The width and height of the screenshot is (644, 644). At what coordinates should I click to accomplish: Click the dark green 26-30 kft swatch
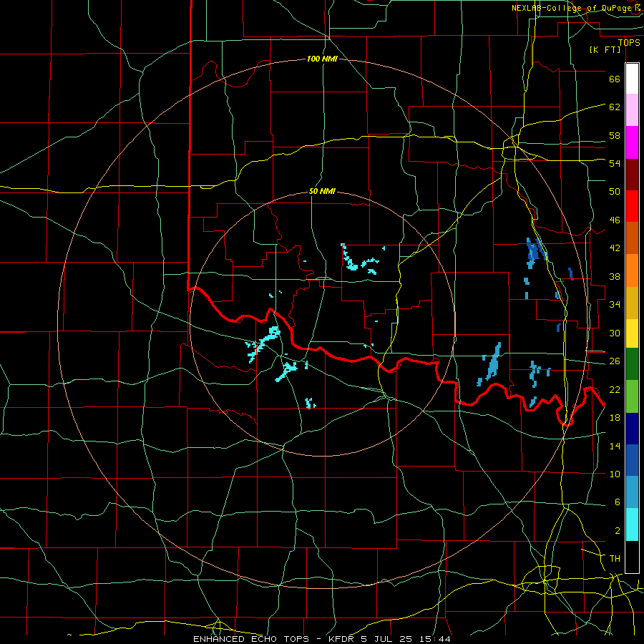(x=632, y=364)
